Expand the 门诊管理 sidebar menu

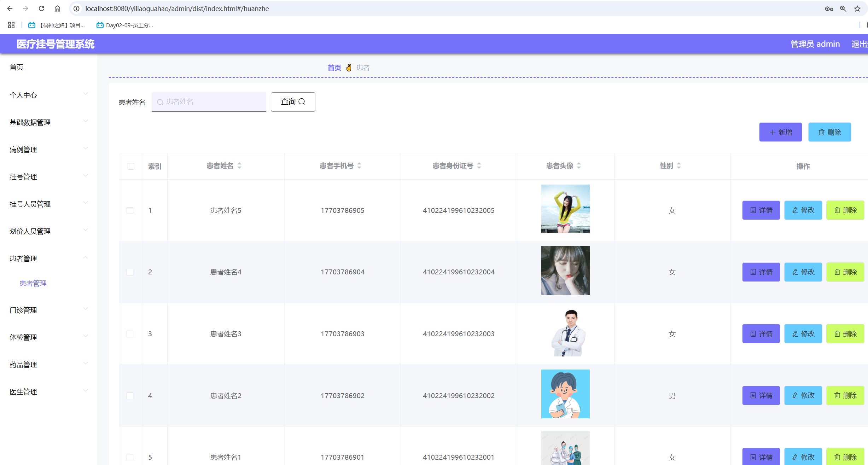coord(48,310)
